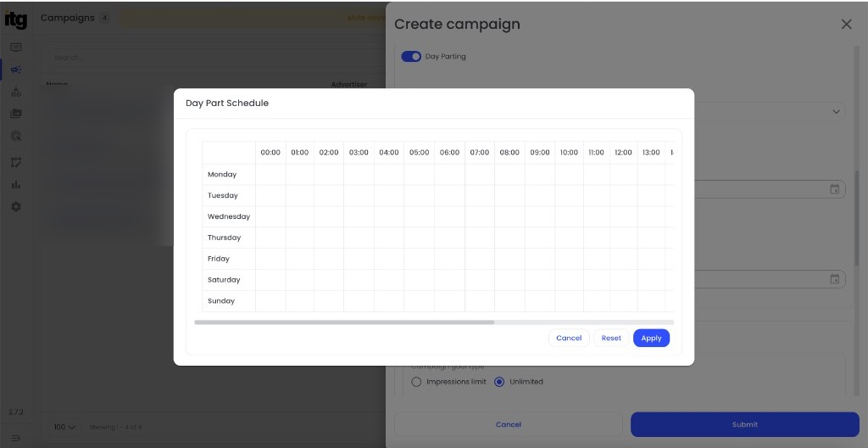Open the 100 rows per page dropdown
The image size is (868, 448).
(x=64, y=428)
